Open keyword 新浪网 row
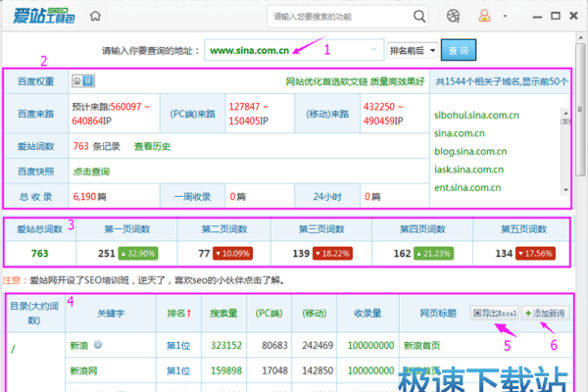This screenshot has width=588, height=392. coord(83,371)
